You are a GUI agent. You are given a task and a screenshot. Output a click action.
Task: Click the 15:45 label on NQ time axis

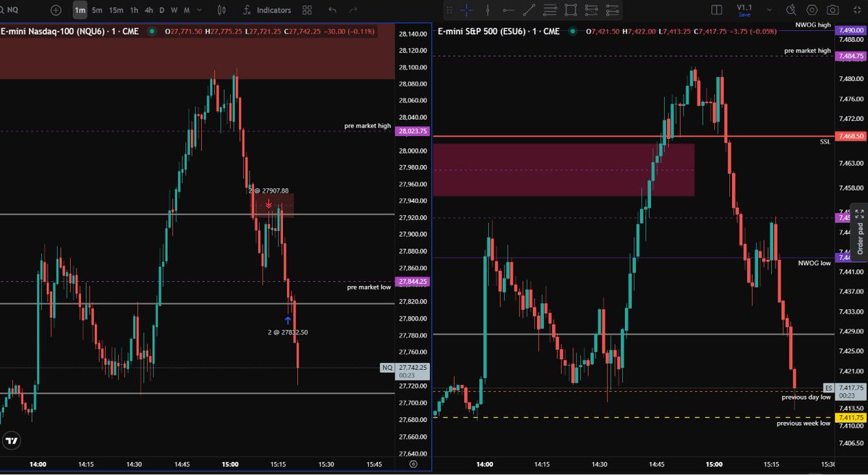pyautogui.click(x=374, y=464)
